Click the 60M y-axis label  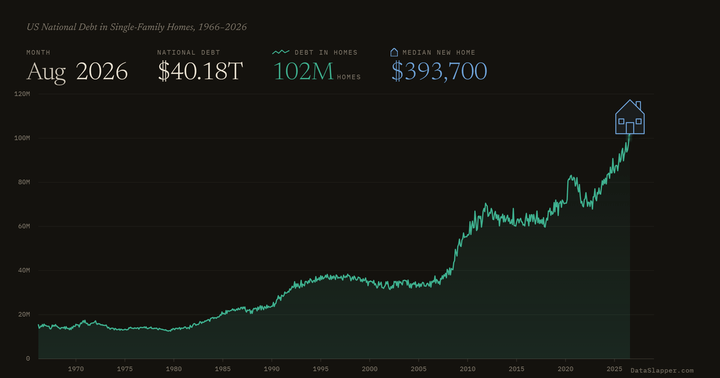(x=24, y=226)
